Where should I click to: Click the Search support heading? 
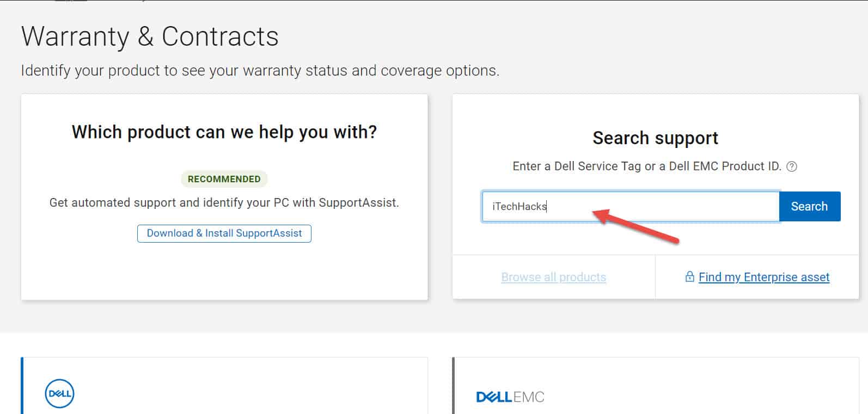coord(655,138)
